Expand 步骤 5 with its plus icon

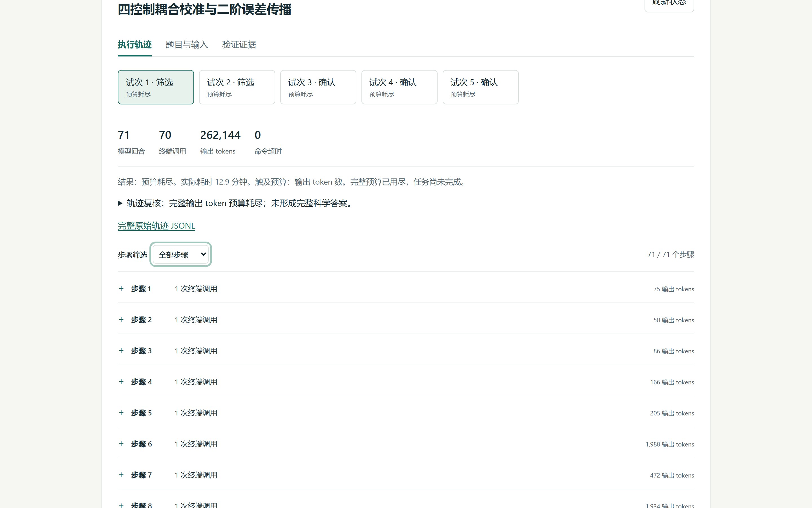coord(121,413)
